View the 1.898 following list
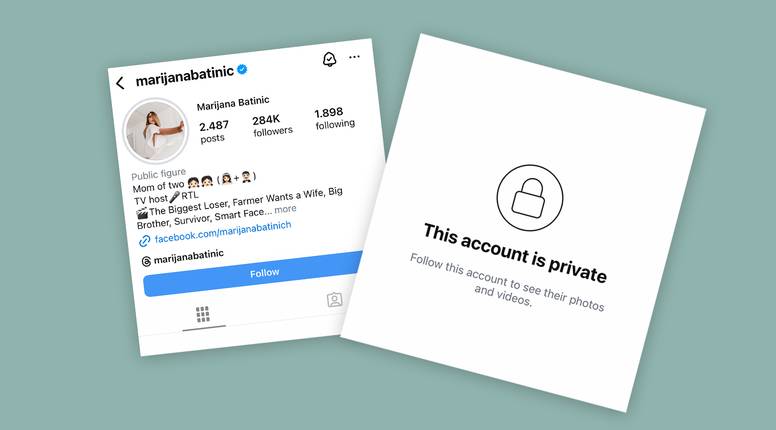This screenshot has height=430, width=776. [335, 118]
